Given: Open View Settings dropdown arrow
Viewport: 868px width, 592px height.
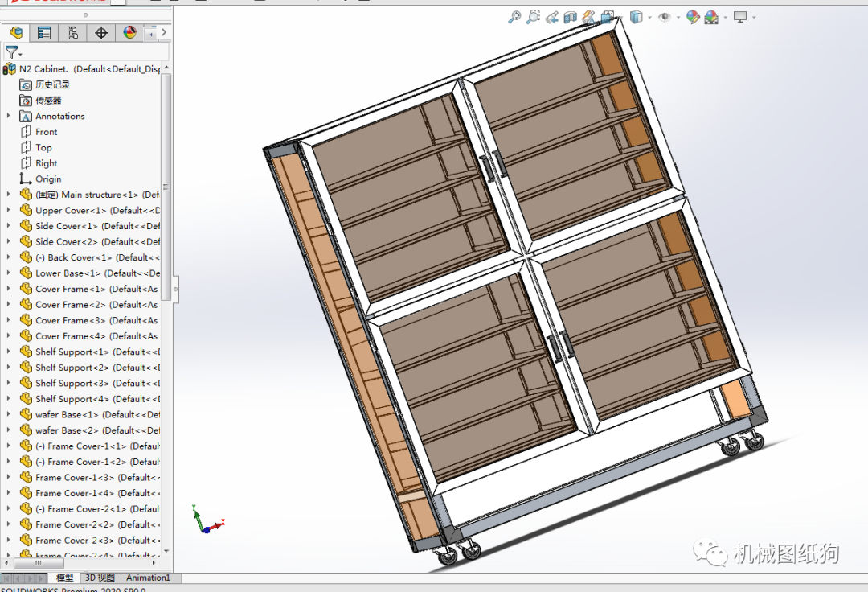Looking at the screenshot, I should [754, 18].
